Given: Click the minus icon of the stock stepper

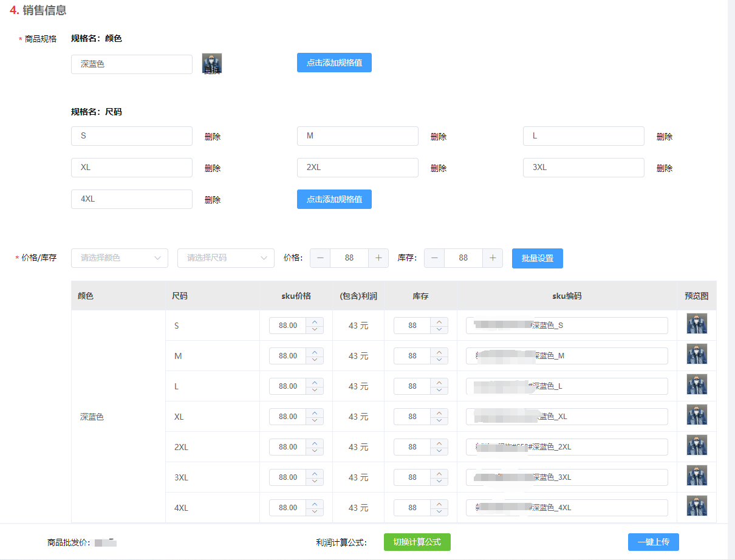Looking at the screenshot, I should tap(434, 258).
